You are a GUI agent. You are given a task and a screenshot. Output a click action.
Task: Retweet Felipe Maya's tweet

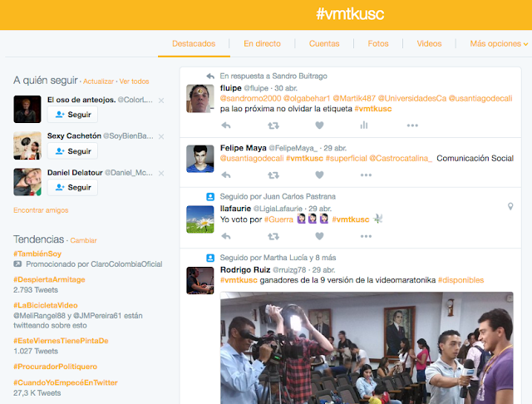point(273,175)
